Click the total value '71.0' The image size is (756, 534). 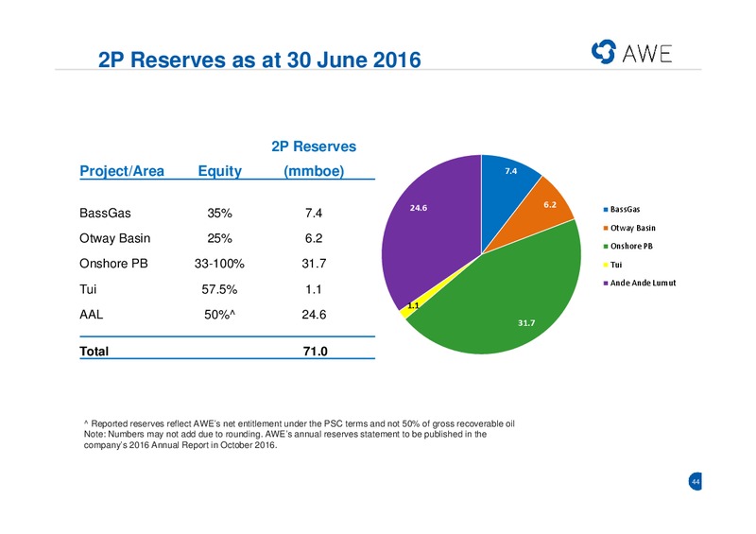[x=316, y=352]
